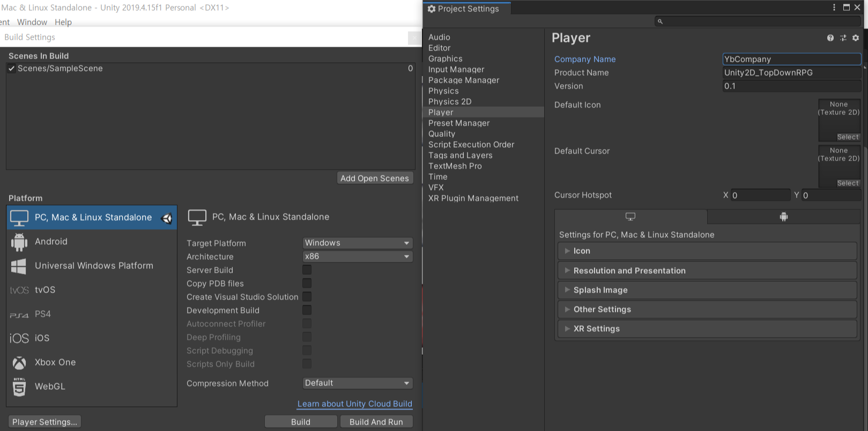The image size is (868, 431).
Task: Click the Build And Run button
Action: click(376, 422)
